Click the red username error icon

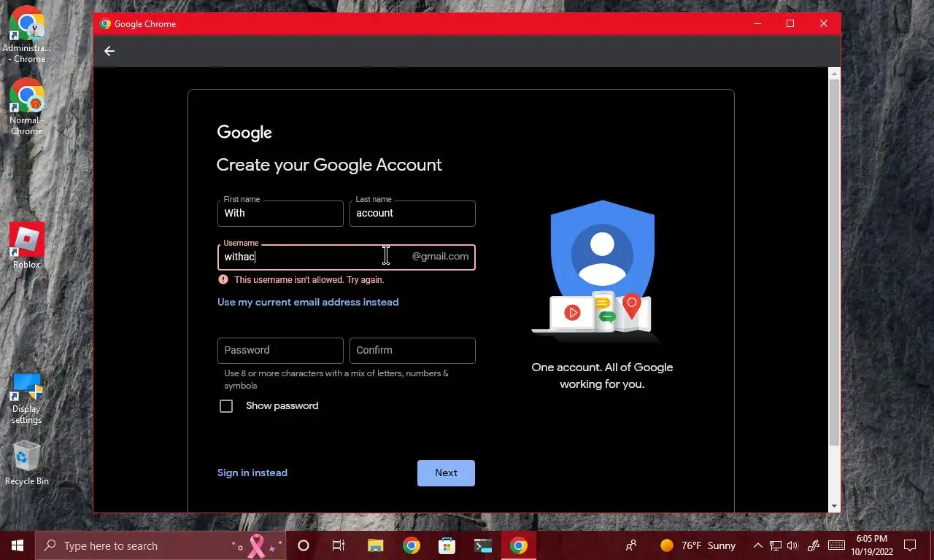tap(223, 279)
